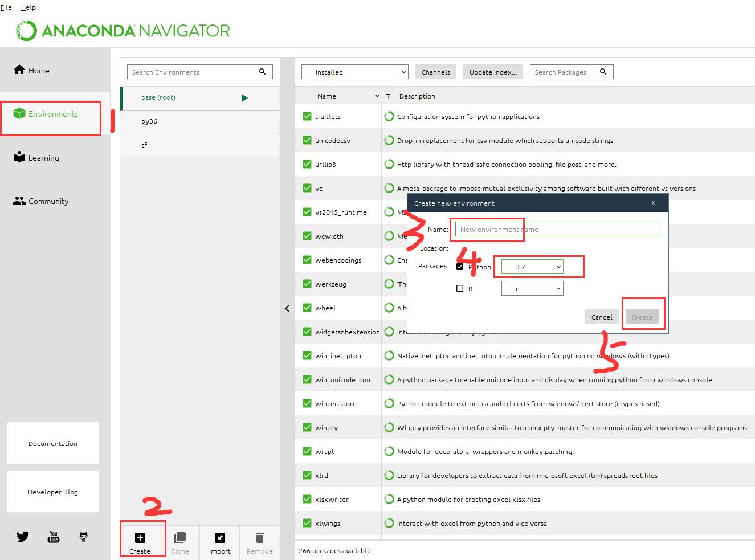This screenshot has width=755, height=560.
Task: Collapse the environments panel with the arrow
Action: tap(287, 308)
